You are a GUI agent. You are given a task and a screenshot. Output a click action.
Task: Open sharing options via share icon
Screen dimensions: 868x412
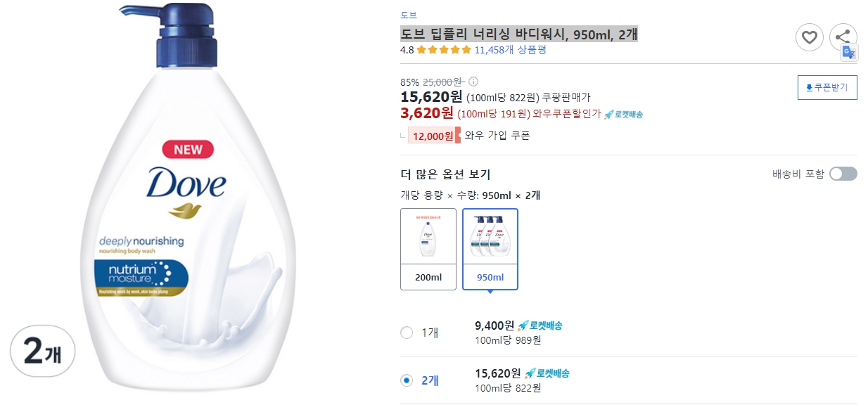[x=843, y=37]
